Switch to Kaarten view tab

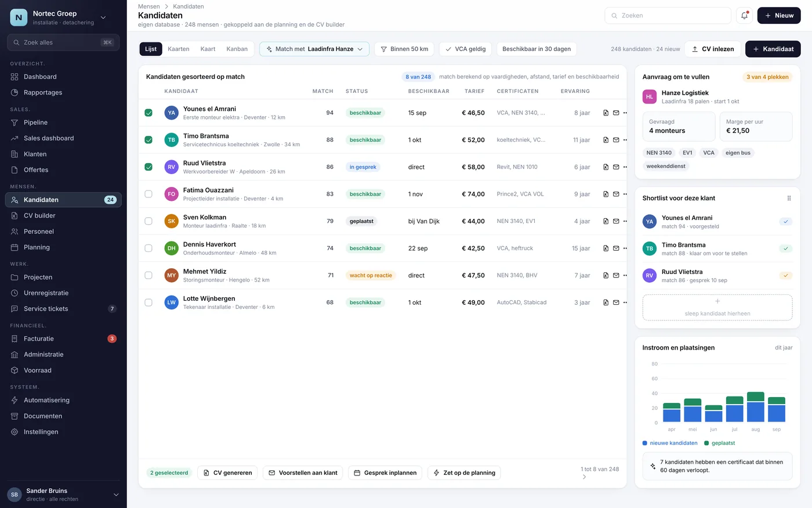point(179,49)
